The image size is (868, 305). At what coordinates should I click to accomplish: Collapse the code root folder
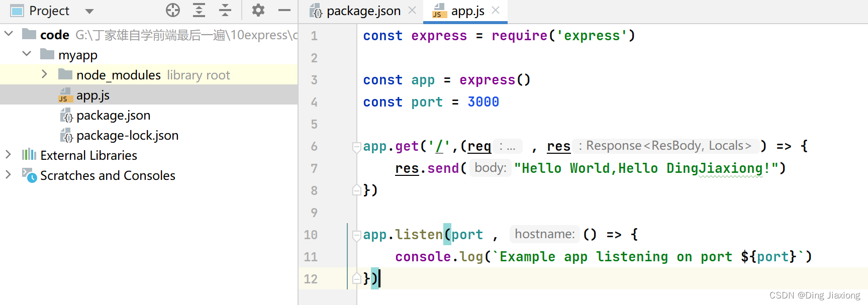(9, 34)
